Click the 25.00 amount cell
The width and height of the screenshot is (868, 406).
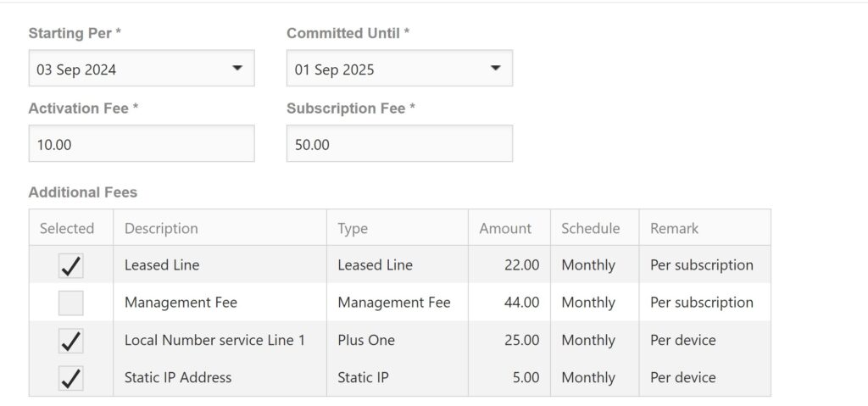click(x=521, y=340)
